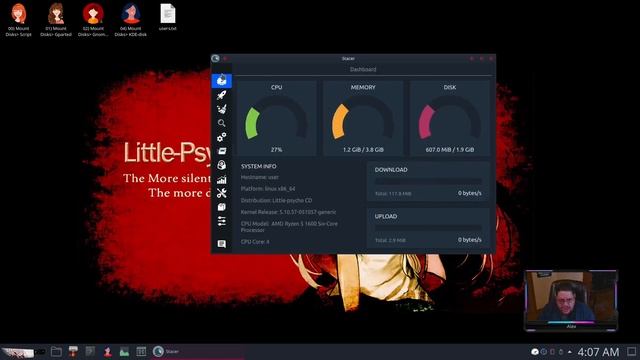640x360 pixels.
Task: Click the red figure taskbar icon
Action: pyautogui.click(x=107, y=351)
